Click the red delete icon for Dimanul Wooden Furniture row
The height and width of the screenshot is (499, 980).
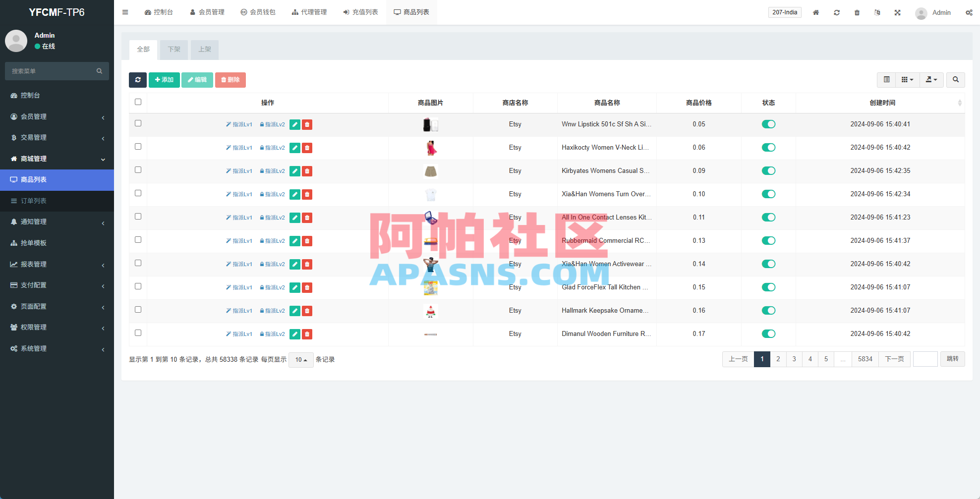pyautogui.click(x=307, y=334)
